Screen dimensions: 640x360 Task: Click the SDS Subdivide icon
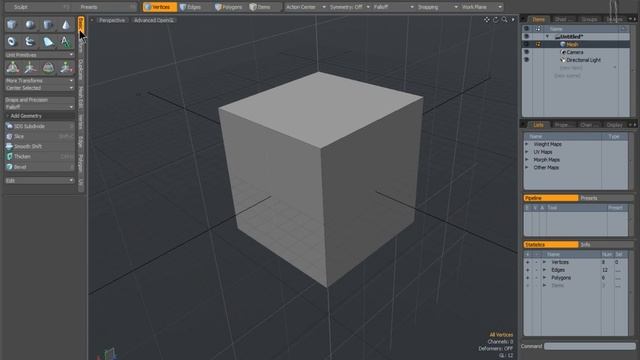[9, 126]
